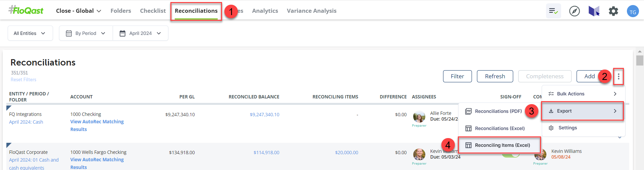Click the PDF icon for Reconciliations (PDF)
The width and height of the screenshot is (644, 170).
[469, 111]
